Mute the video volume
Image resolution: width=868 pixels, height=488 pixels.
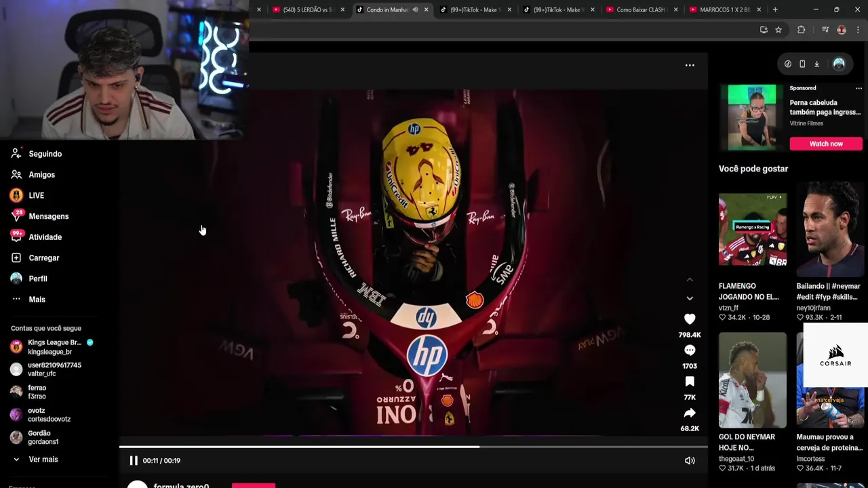(690, 461)
